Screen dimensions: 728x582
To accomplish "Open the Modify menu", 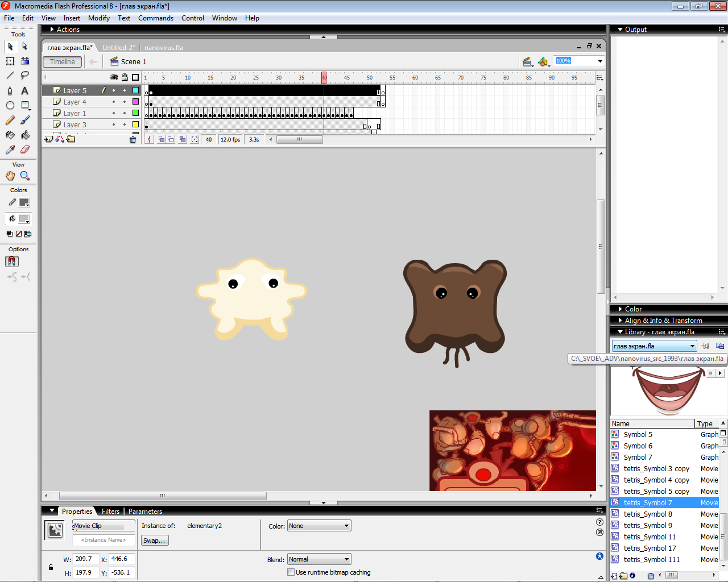I will [x=98, y=18].
